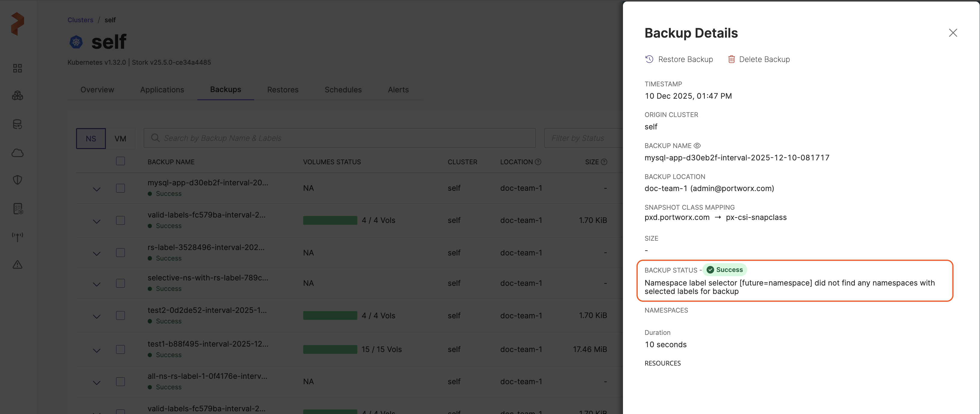The width and height of the screenshot is (980, 414).
Task: Open the shield security sidebar icon
Action: pyautogui.click(x=17, y=180)
